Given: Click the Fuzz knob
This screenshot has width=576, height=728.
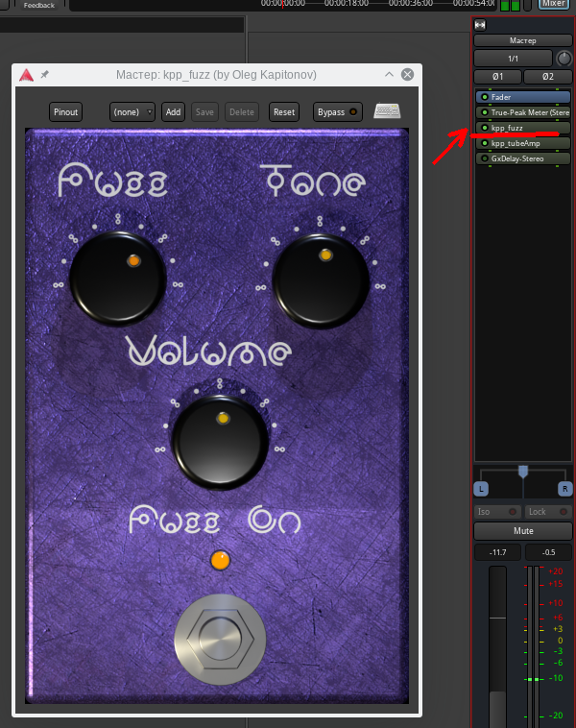Looking at the screenshot, I should (118, 279).
